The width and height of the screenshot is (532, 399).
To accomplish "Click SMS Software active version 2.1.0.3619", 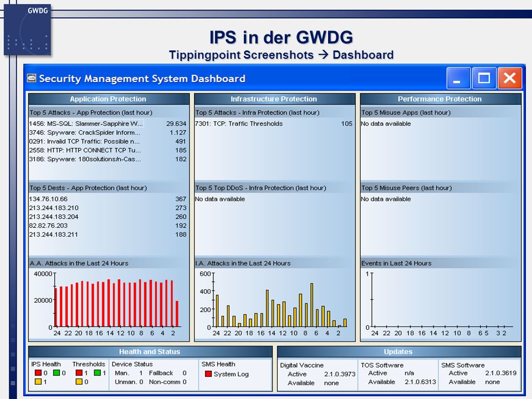I will click(x=501, y=373).
